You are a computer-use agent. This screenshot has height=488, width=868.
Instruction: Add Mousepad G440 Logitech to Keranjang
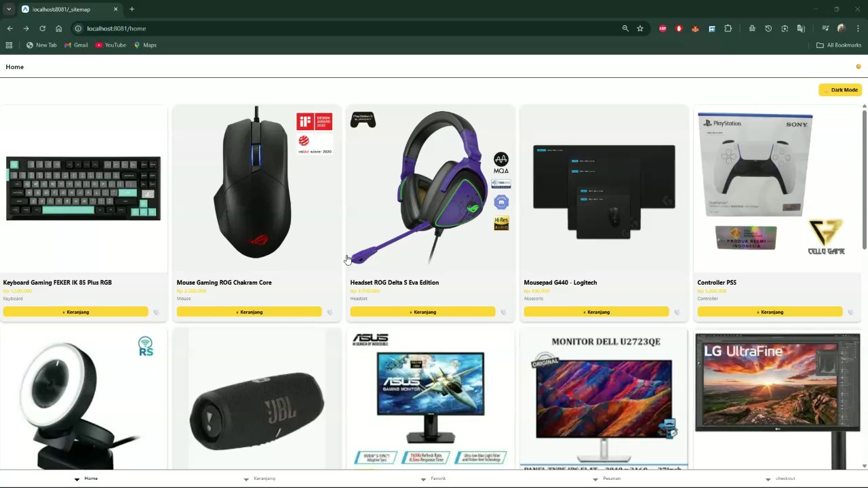pyautogui.click(x=596, y=312)
